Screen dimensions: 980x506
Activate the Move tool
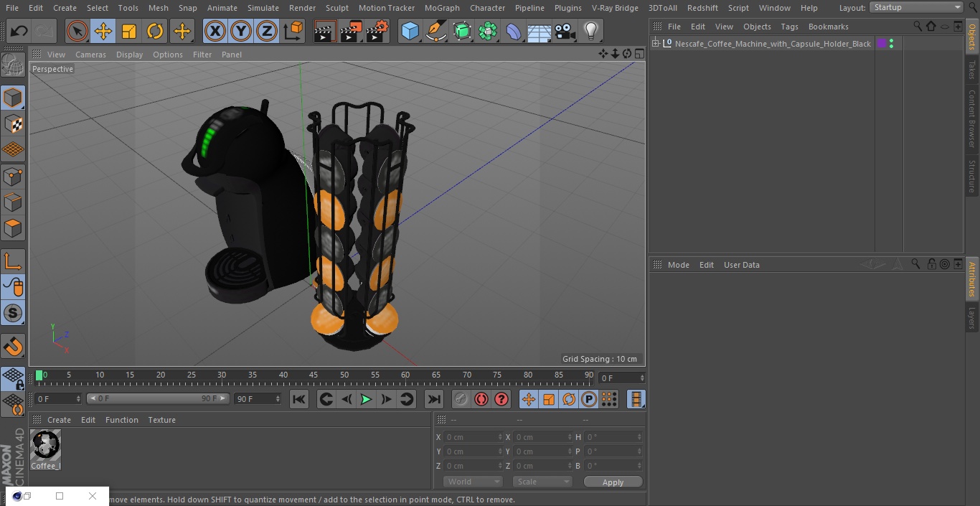[x=103, y=31]
